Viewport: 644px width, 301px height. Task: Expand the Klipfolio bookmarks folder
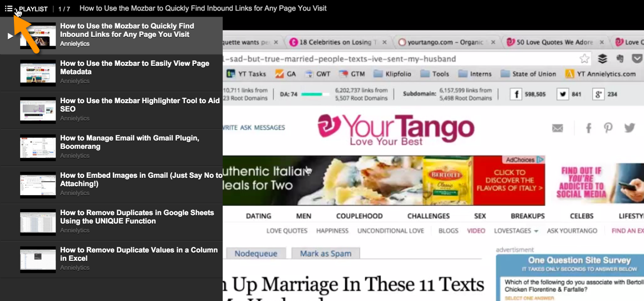click(392, 74)
